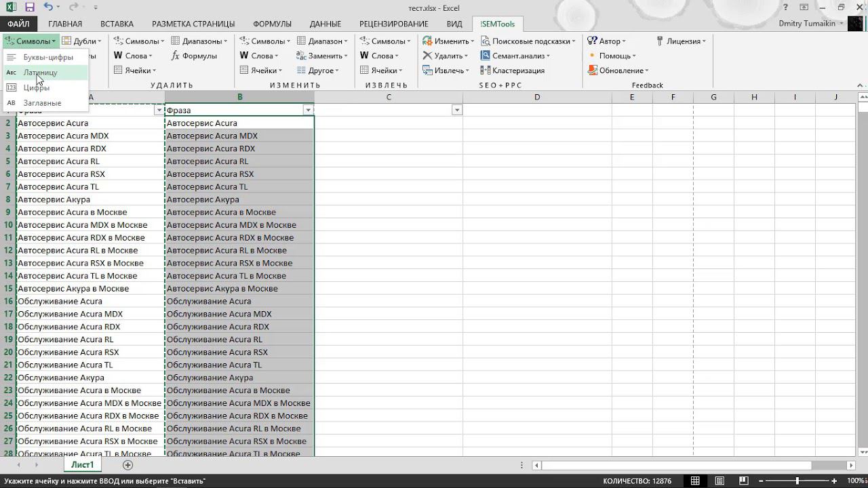Click the Формулы fx button in УДАЛИТЬ
Image resolution: width=868 pixels, height=488 pixels.
(195, 56)
